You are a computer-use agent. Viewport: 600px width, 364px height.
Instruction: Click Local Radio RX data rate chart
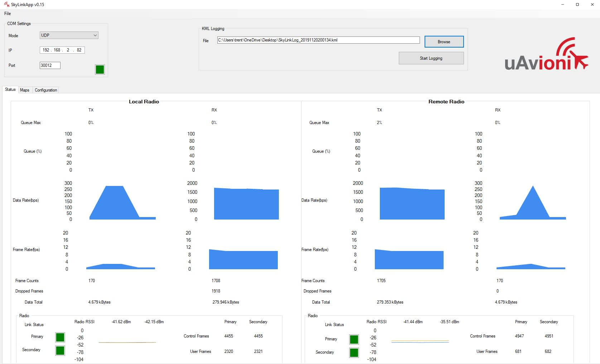[x=246, y=203]
